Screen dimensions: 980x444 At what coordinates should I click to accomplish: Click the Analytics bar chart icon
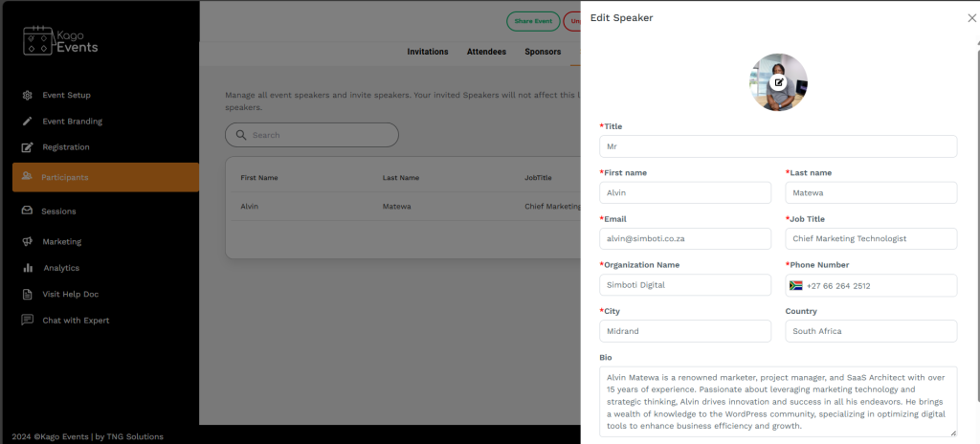[x=28, y=268]
